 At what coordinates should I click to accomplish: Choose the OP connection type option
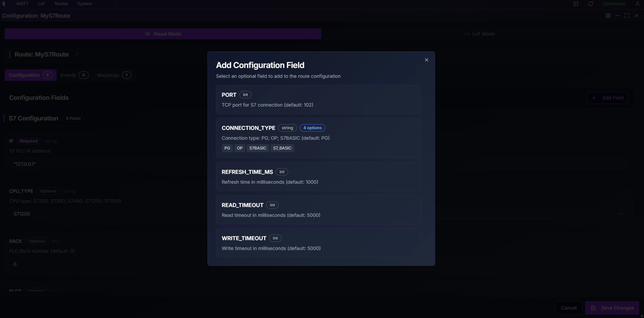coord(239,148)
